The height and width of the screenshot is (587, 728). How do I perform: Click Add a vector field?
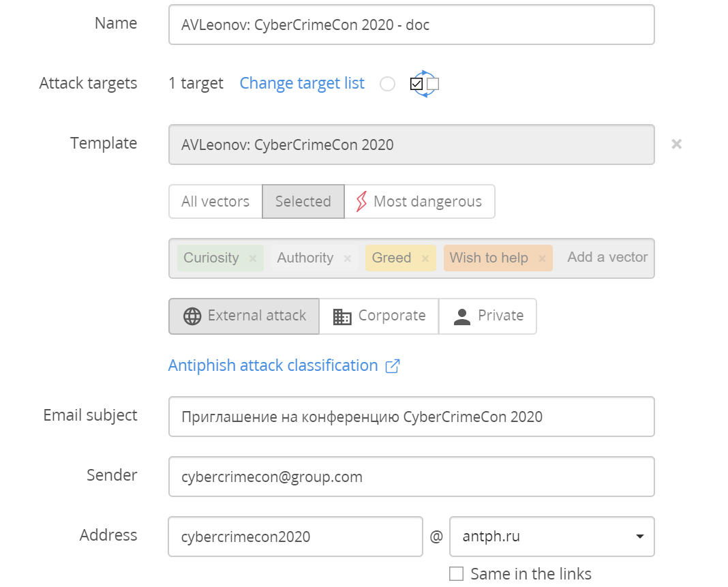coord(607,257)
